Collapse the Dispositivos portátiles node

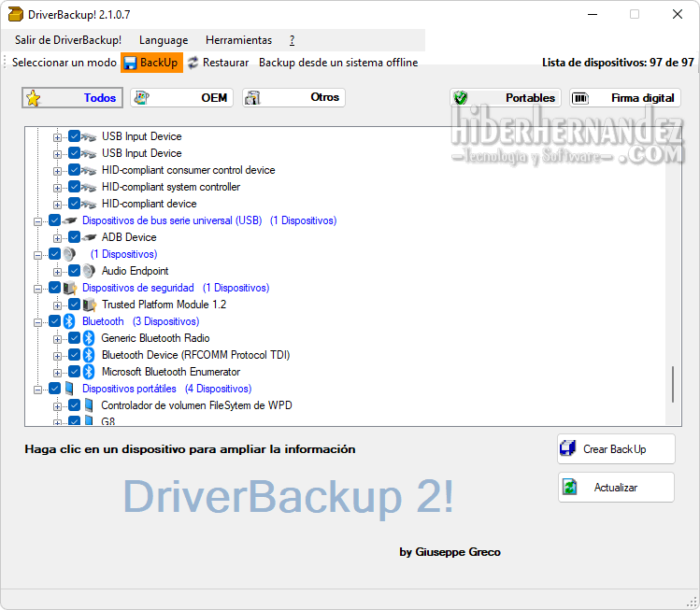point(38,390)
